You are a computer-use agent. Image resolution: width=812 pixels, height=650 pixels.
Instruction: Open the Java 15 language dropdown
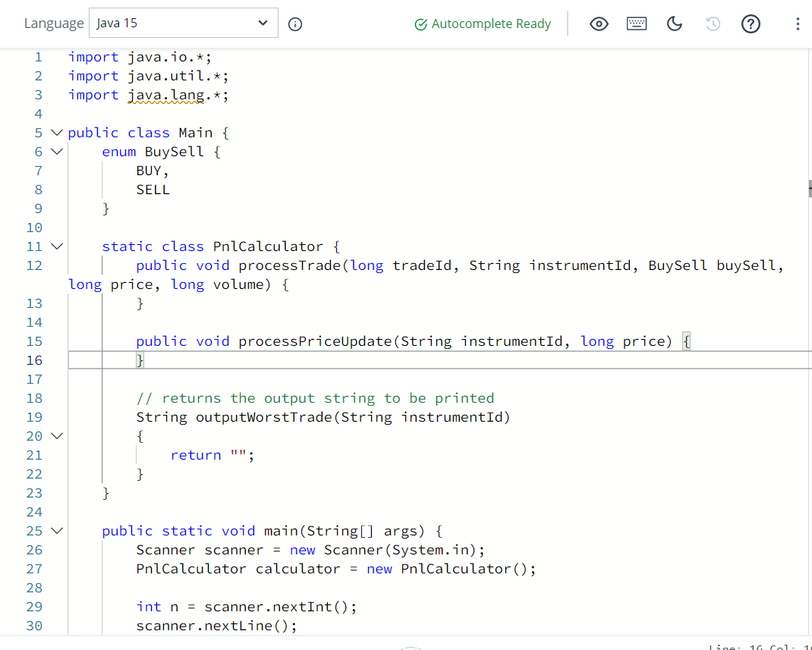point(183,23)
